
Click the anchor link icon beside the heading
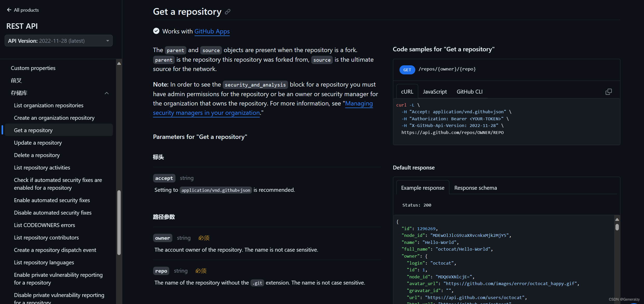coord(228,12)
